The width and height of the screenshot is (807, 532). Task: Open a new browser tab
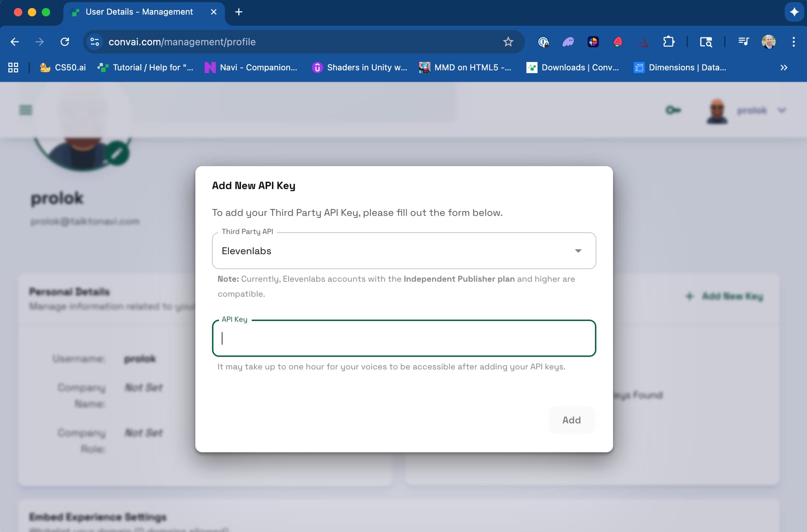[239, 12]
